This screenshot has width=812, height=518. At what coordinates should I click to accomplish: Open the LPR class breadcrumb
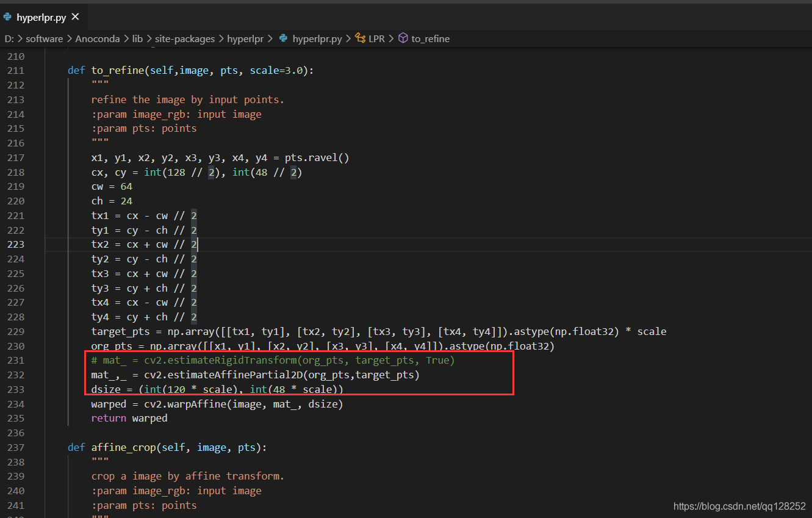click(376, 38)
